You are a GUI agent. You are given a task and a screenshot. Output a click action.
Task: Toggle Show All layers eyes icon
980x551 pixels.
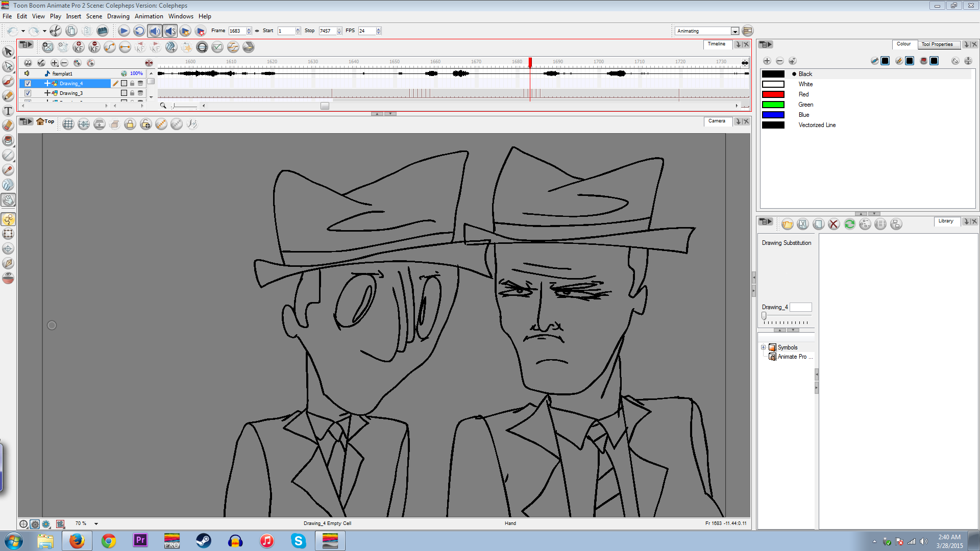28,63
